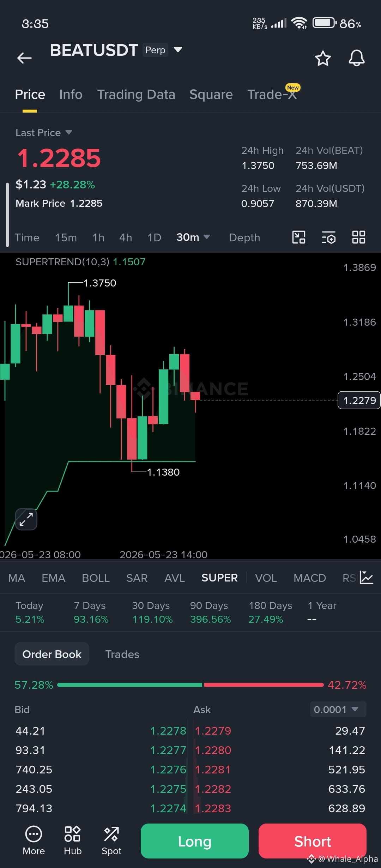
Task: Open price alert bell icon
Action: 356,58
